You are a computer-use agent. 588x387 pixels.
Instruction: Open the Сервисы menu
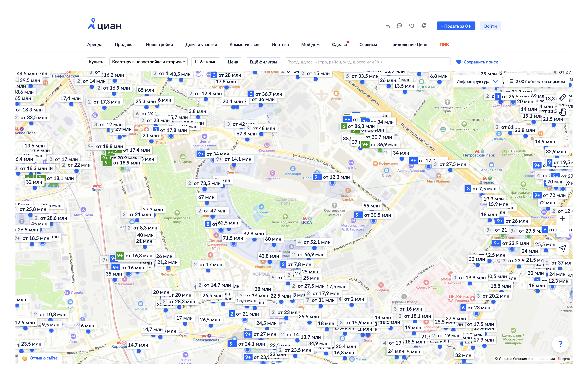point(368,45)
